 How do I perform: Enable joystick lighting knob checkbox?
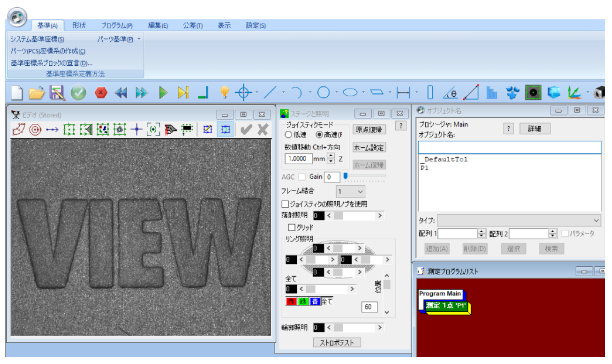[x=285, y=204]
